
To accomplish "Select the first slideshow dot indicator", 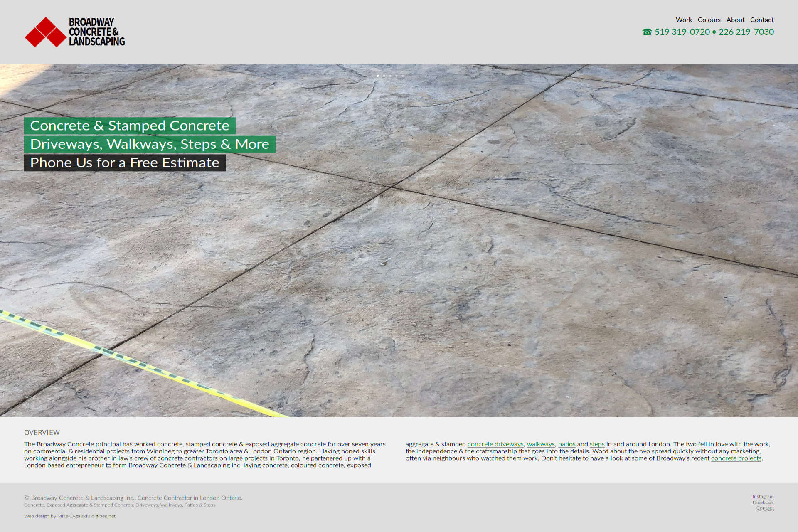I will point(378,76).
